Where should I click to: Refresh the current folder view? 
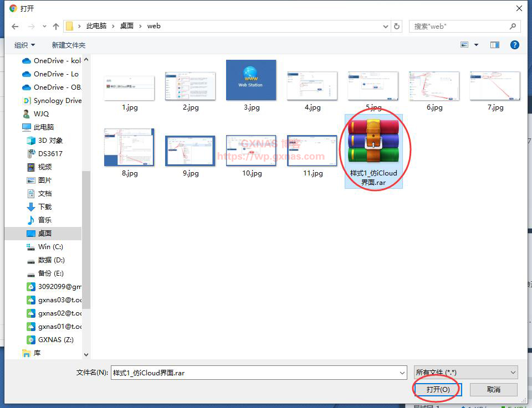tap(397, 26)
